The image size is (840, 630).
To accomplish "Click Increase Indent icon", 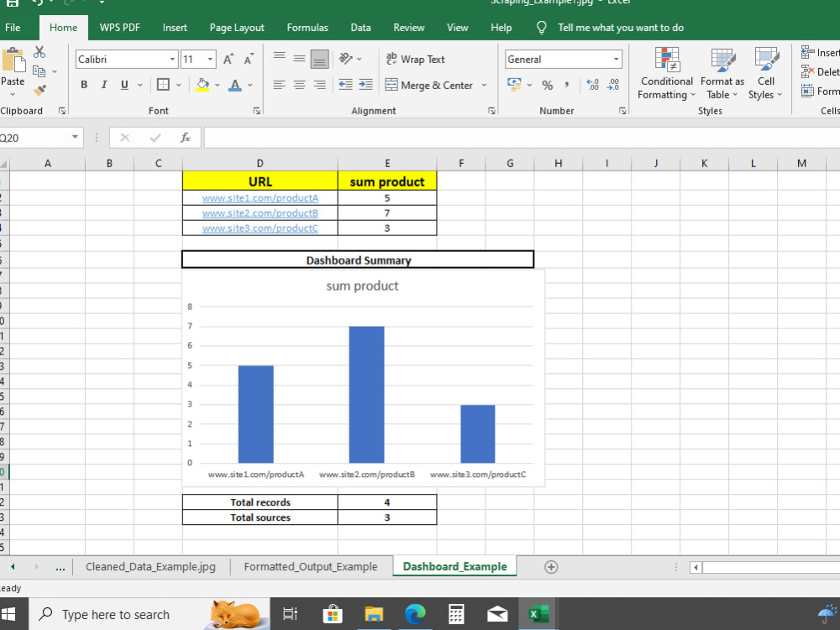I will (366, 85).
